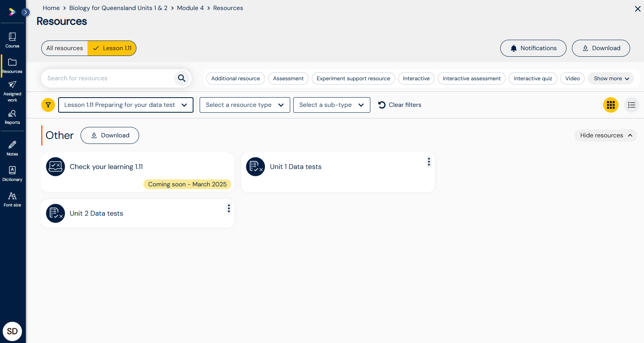Click the Search for resources field
This screenshot has width=644, height=343.
coord(109,78)
